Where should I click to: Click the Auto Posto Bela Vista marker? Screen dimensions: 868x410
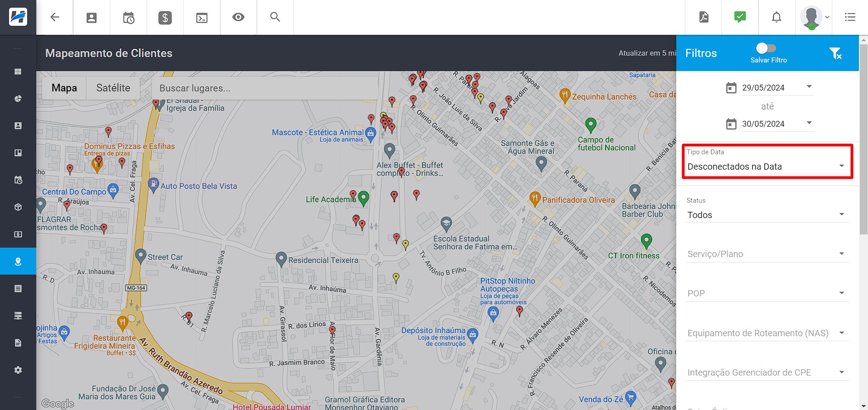[154, 185]
